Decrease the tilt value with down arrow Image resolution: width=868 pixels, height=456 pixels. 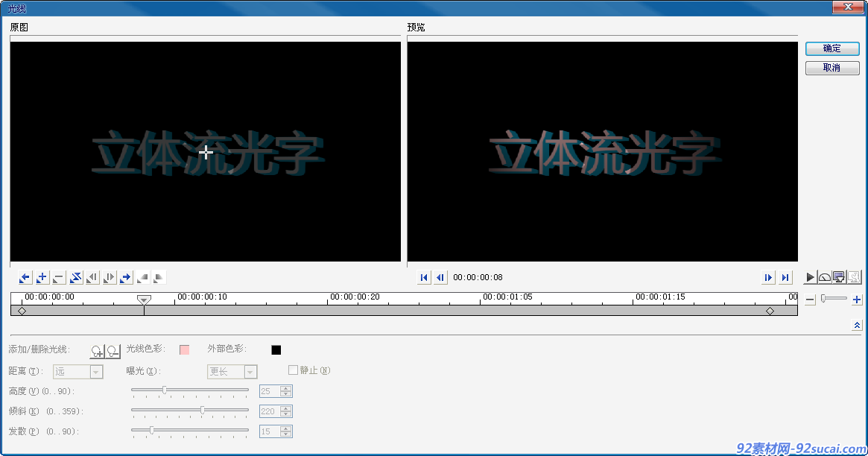pyautogui.click(x=285, y=414)
